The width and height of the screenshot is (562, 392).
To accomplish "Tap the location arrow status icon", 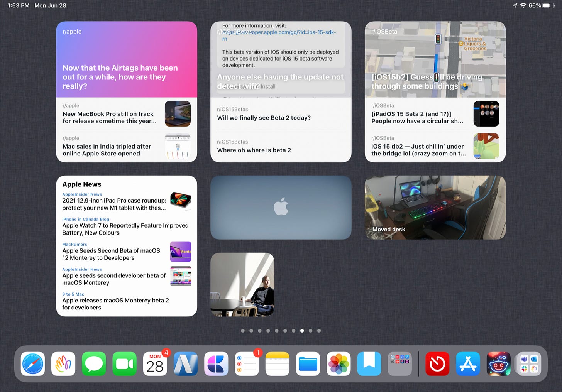I will coord(515,5).
